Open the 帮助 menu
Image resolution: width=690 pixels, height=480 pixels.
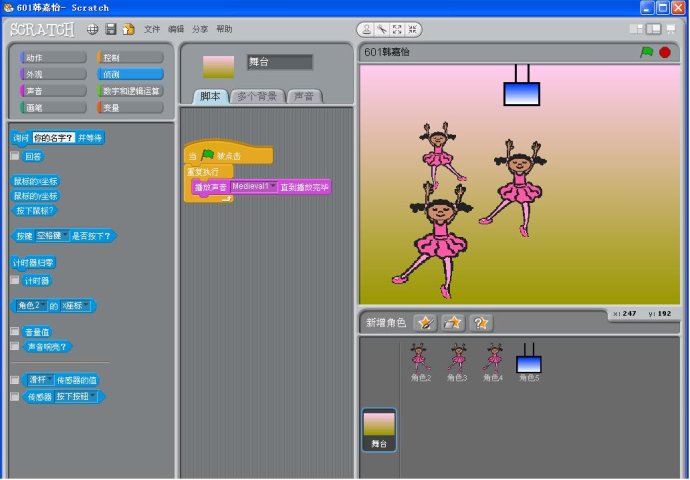click(x=224, y=29)
